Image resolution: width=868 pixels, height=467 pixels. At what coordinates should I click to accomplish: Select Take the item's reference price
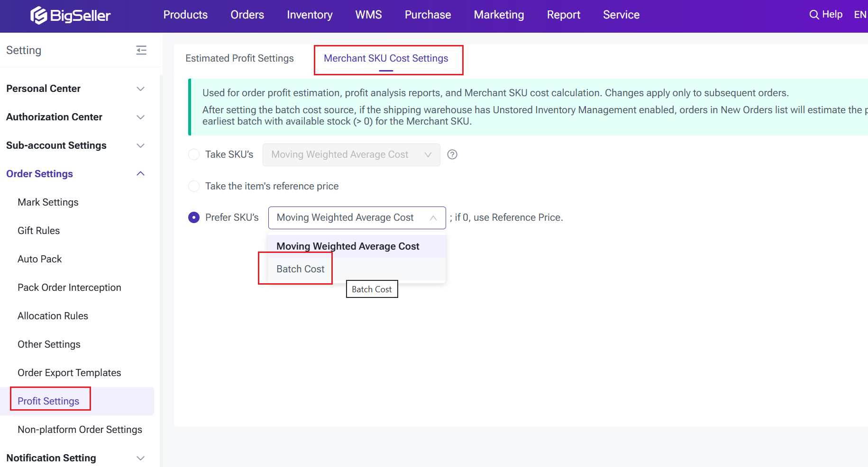[194, 186]
